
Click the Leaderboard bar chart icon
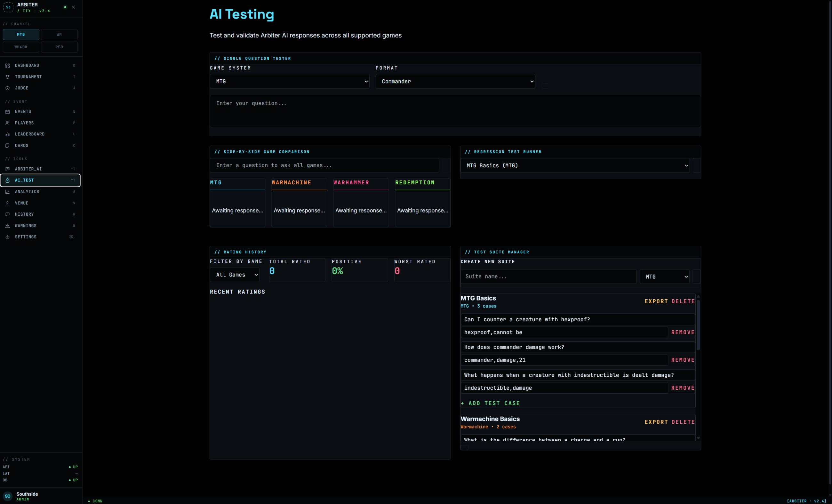point(7,134)
